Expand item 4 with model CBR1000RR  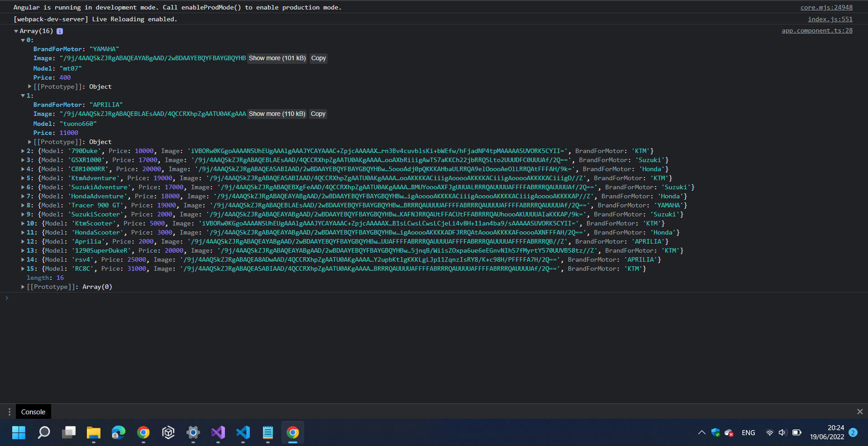click(x=23, y=169)
